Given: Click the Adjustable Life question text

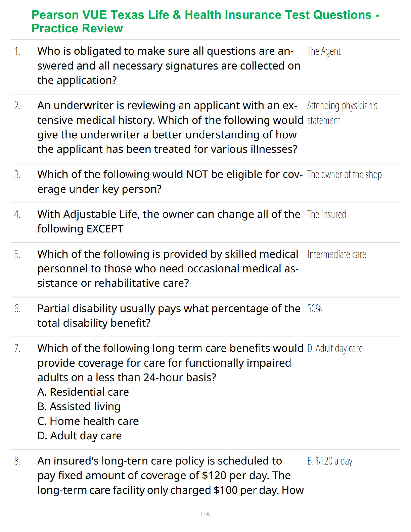Looking at the screenshot, I should pyautogui.click(x=169, y=221).
